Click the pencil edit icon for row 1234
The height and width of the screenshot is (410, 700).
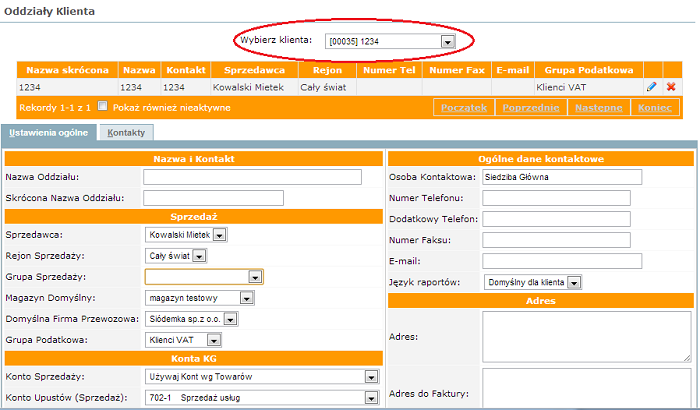652,87
